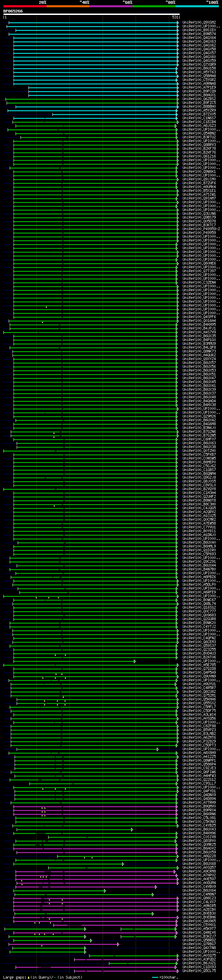Click the red 20% identity legend segment

(25, 6)
